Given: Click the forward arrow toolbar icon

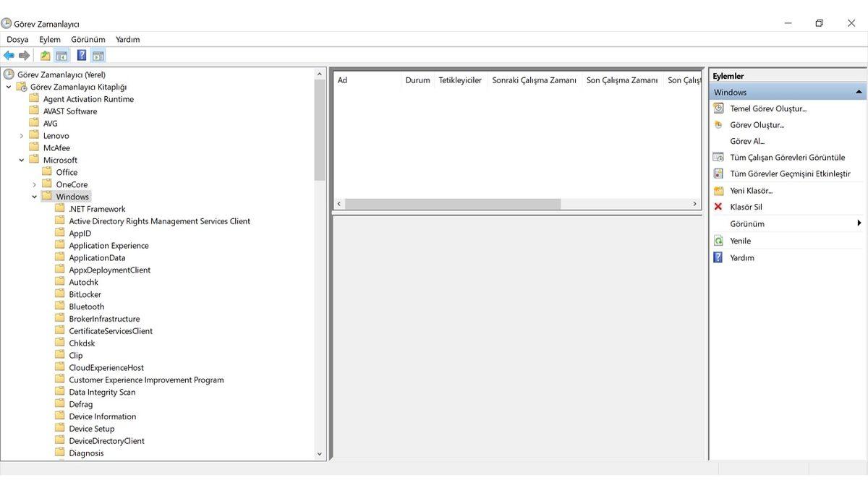Looking at the screenshot, I should point(25,56).
